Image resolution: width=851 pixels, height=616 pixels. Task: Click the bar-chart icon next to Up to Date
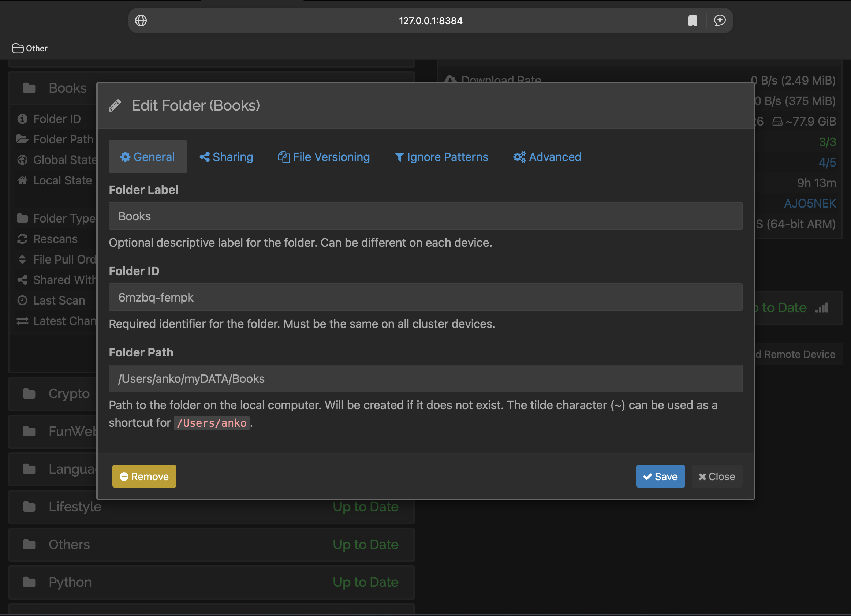[x=821, y=308]
